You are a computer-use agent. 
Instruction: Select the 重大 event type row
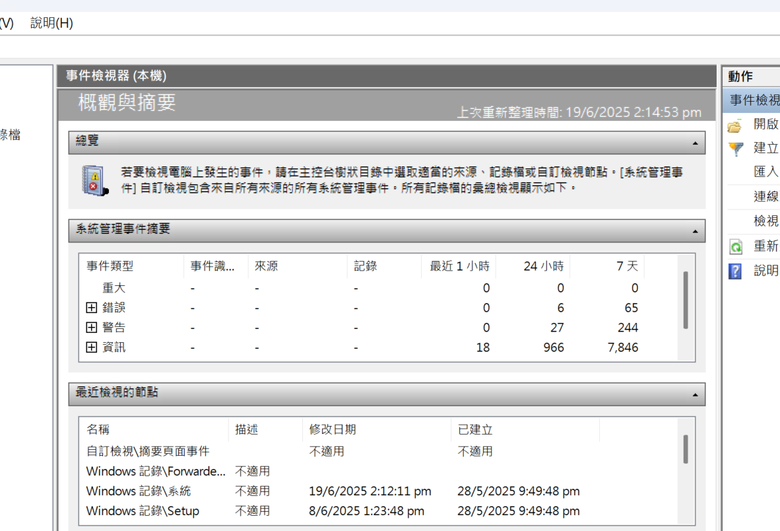[362, 288]
